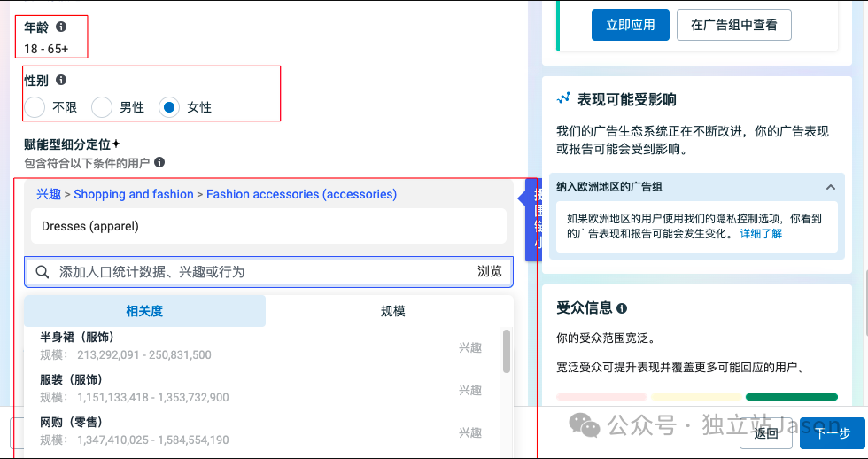Click the search magnifier icon in targeting field
Screen dimensions: 868x459
coord(43,272)
